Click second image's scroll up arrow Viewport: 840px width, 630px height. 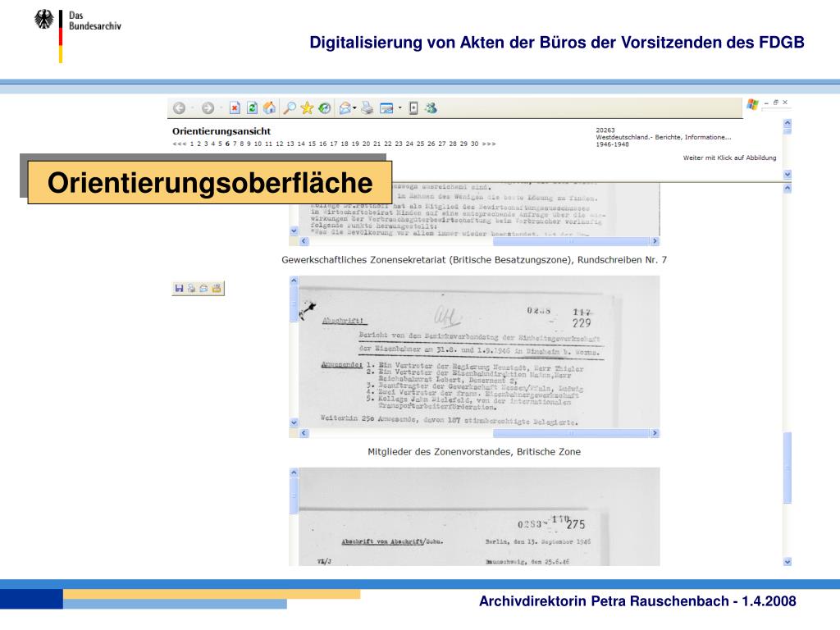294,281
